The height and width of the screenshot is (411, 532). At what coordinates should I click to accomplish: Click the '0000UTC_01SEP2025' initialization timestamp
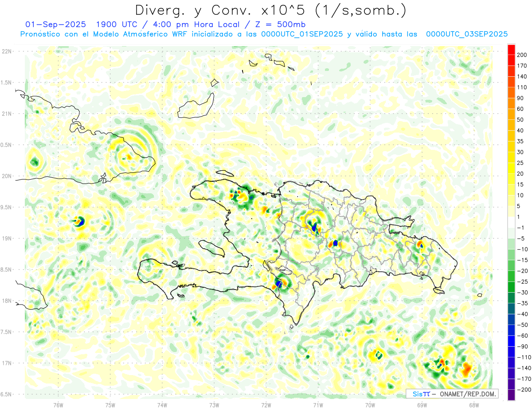(x=301, y=34)
